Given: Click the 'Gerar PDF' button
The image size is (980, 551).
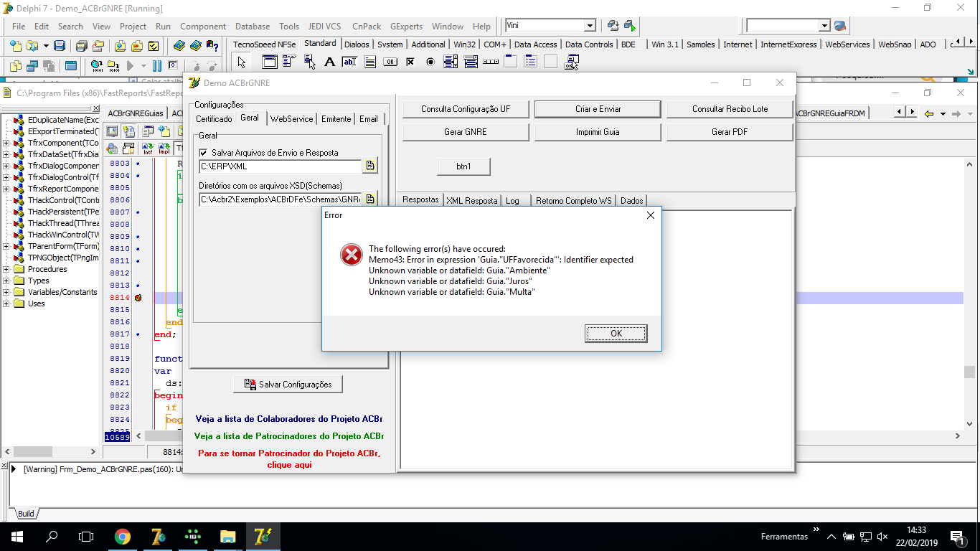Looking at the screenshot, I should pyautogui.click(x=730, y=132).
